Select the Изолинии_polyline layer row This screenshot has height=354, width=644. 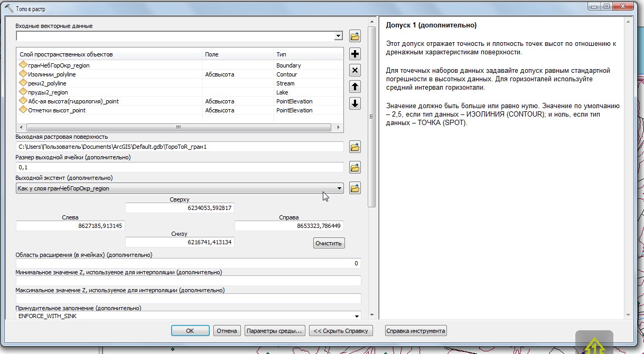click(52, 74)
